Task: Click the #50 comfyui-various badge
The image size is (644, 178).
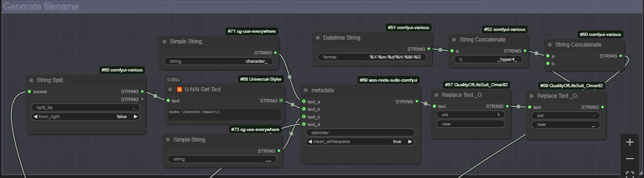Action: [x=601, y=35]
